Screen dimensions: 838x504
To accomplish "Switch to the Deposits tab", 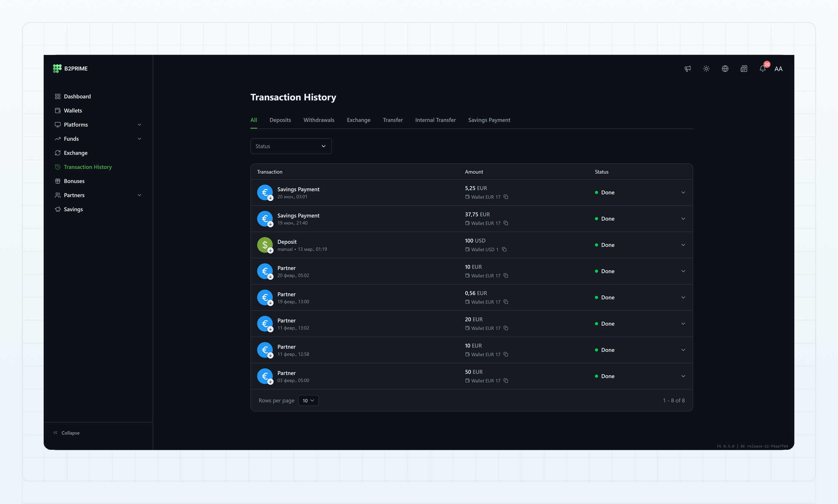I will tap(280, 120).
